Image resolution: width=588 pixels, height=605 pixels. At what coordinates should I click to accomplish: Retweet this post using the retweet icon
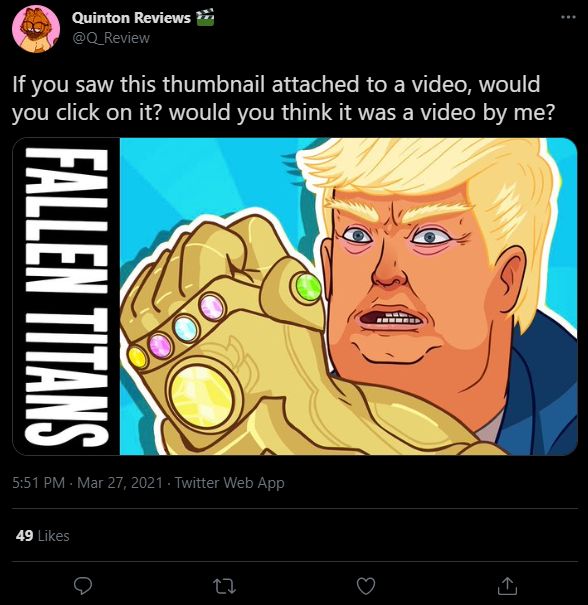(224, 586)
